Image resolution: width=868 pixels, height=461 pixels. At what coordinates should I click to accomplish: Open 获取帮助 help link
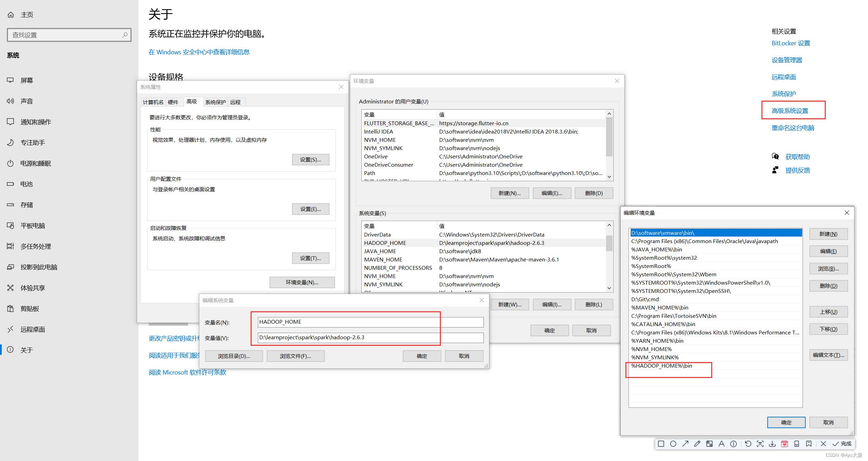click(797, 157)
